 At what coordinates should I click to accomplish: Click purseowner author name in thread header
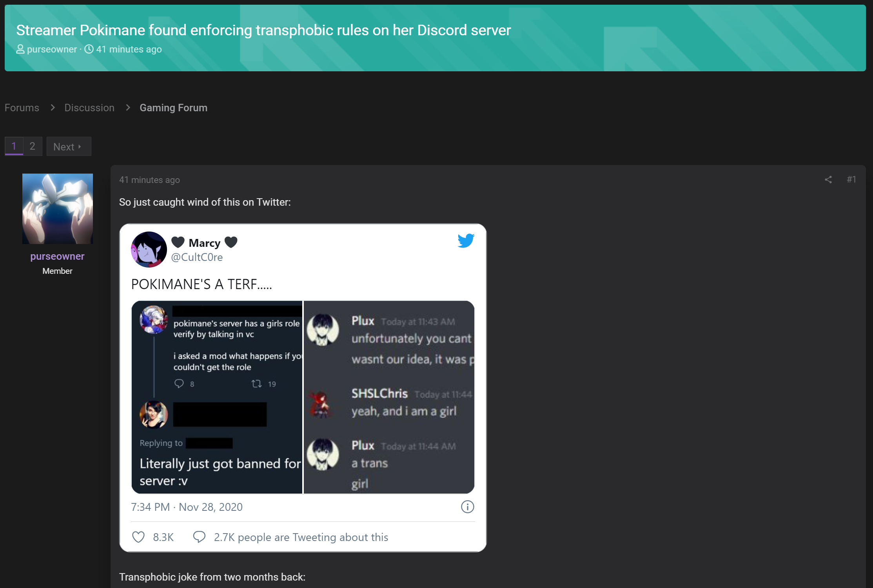52,49
